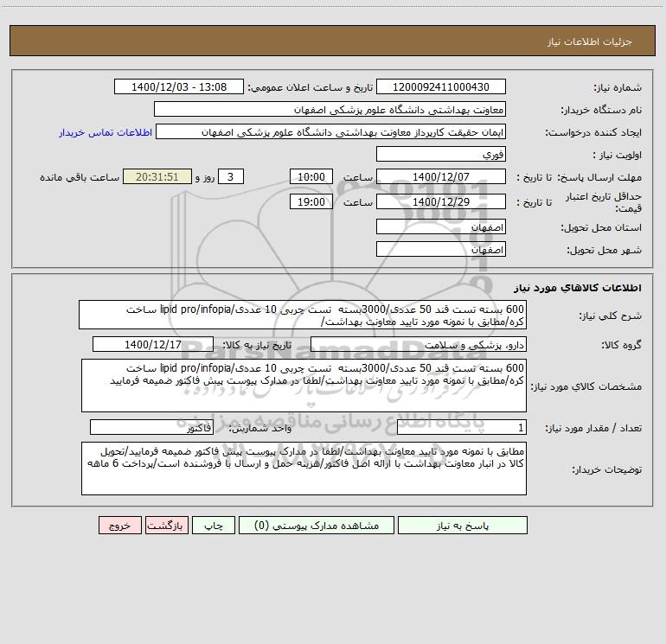
Task: Click the buyer organization name field
Action: click(330, 109)
